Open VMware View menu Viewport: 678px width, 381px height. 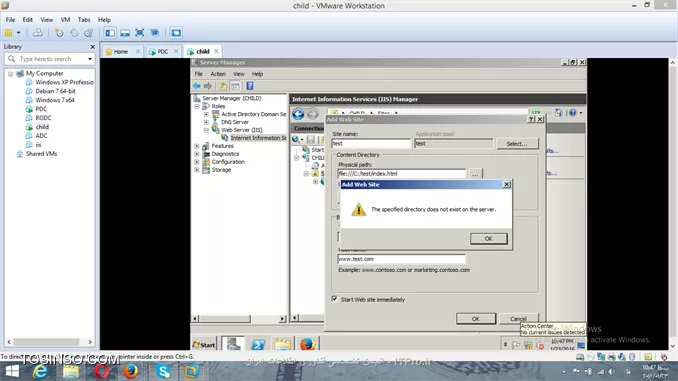47,19
